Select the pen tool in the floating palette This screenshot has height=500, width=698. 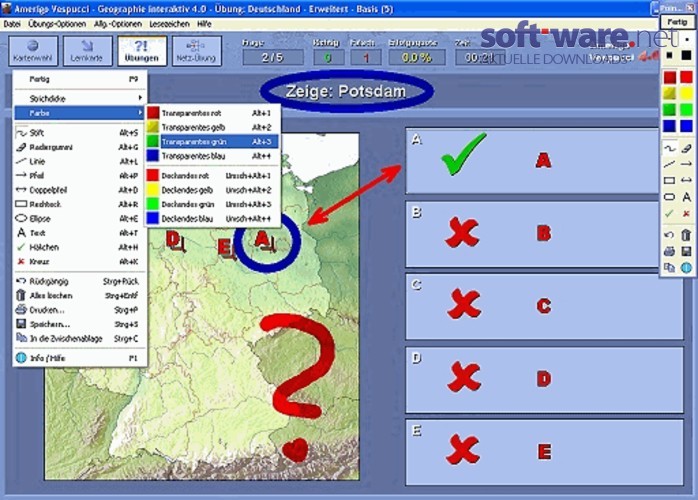point(670,148)
